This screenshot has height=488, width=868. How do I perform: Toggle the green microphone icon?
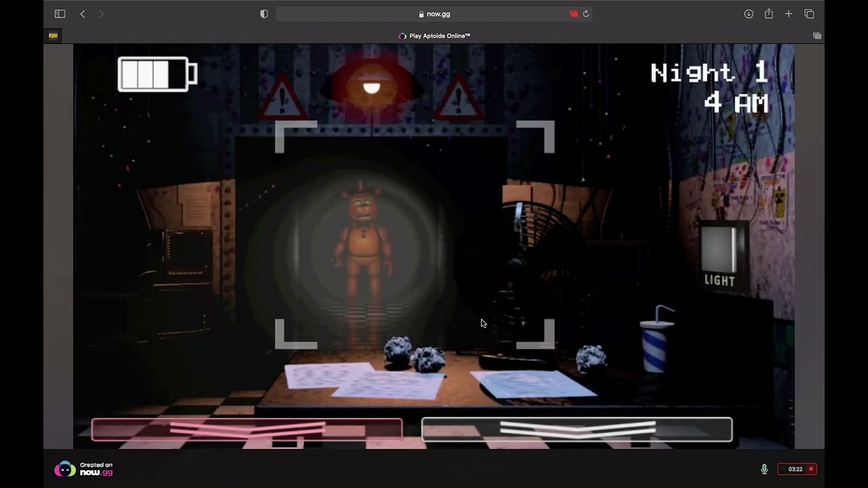coord(764,469)
